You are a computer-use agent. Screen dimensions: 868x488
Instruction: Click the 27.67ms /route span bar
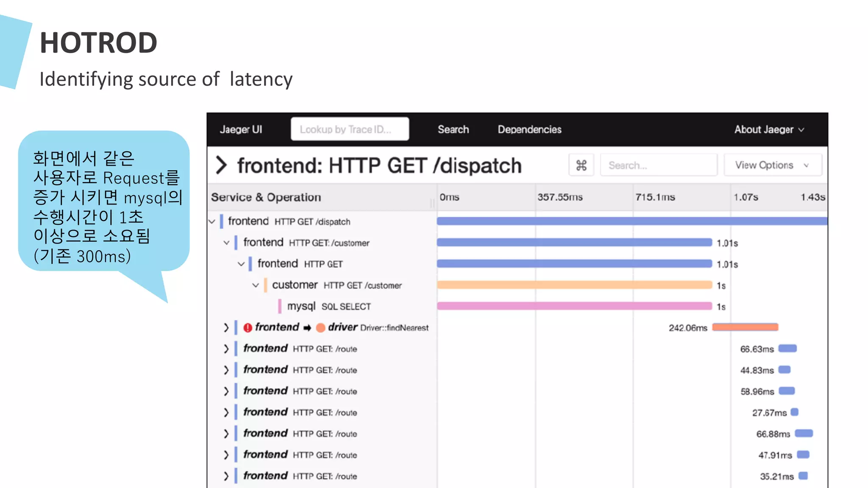pos(795,412)
